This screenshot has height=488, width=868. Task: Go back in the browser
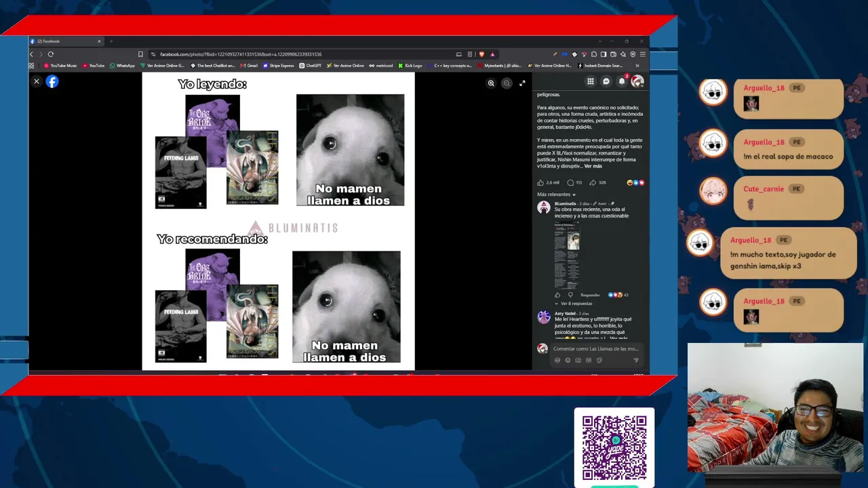click(32, 54)
